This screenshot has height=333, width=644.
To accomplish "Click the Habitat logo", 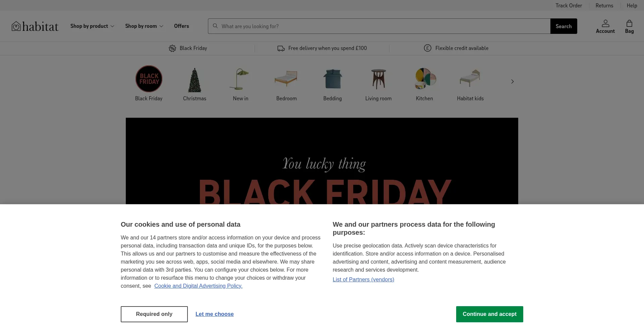I will click(x=35, y=26).
